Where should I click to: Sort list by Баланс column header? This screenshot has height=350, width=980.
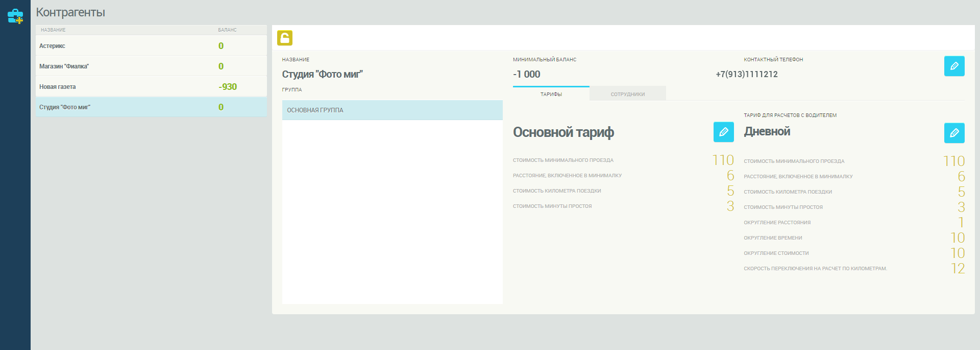click(227, 30)
